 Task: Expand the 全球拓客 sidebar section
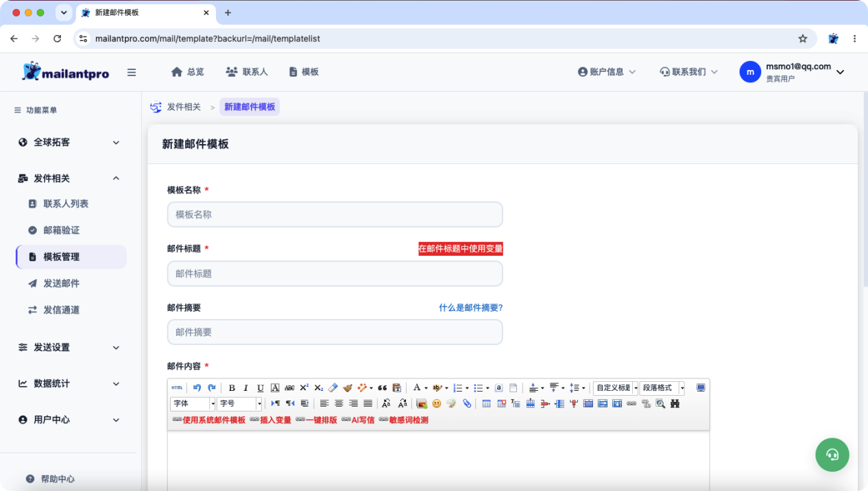pyautogui.click(x=69, y=143)
